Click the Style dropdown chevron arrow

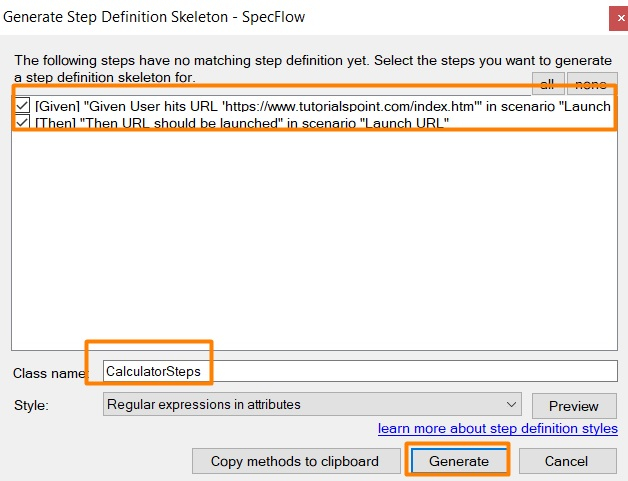[x=512, y=405]
